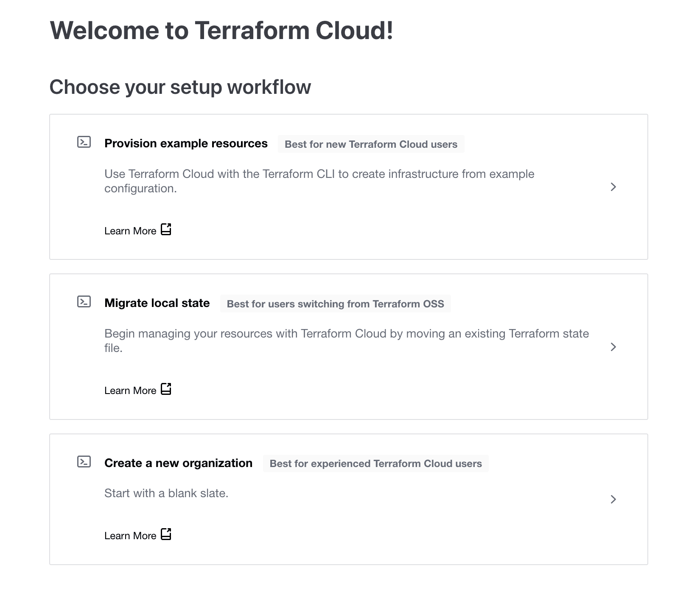This screenshot has height=591, width=700.
Task: Click the 'Best for experienced Terraform Cloud users' badge
Action: (375, 463)
